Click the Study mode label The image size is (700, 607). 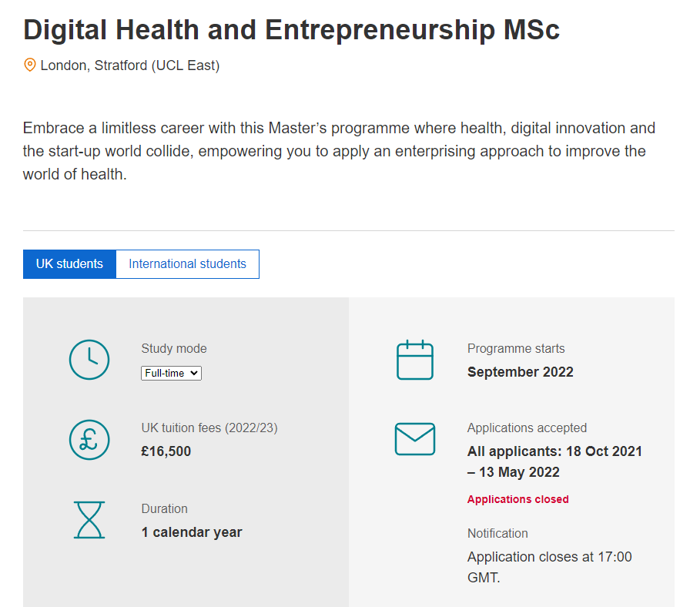174,348
